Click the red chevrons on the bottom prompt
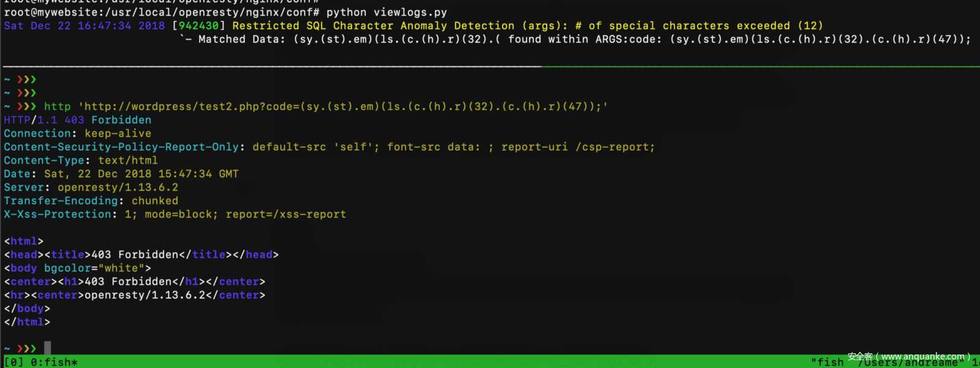This screenshot has width=980, height=368. click(x=26, y=349)
